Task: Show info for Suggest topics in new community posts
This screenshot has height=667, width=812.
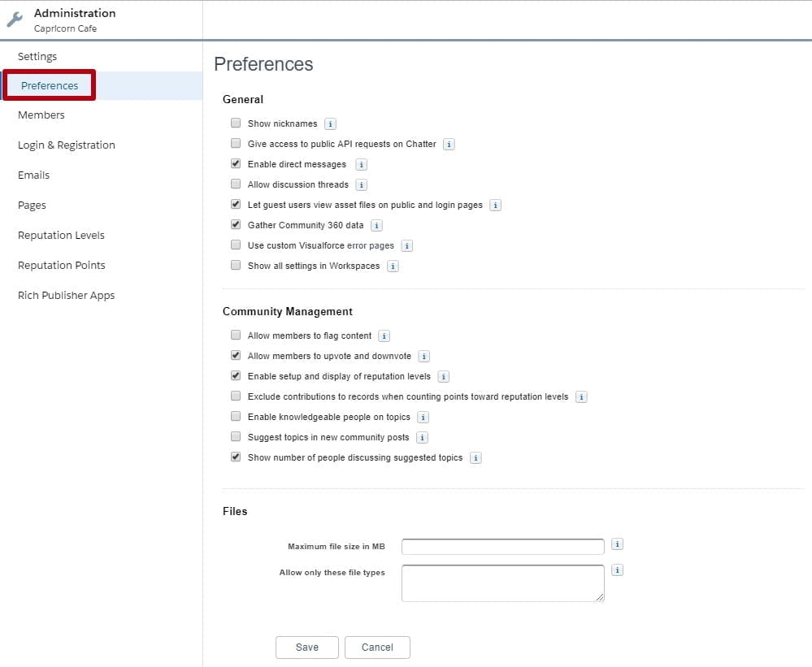Action: (x=422, y=438)
